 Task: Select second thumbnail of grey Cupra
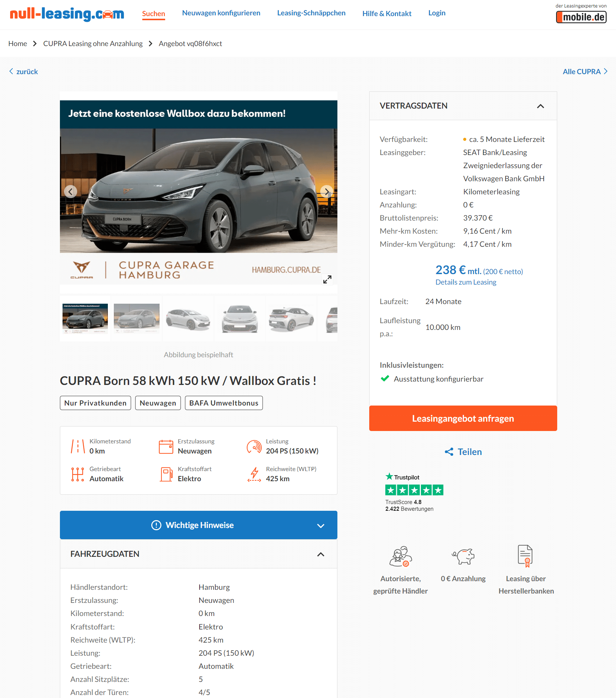coord(136,319)
